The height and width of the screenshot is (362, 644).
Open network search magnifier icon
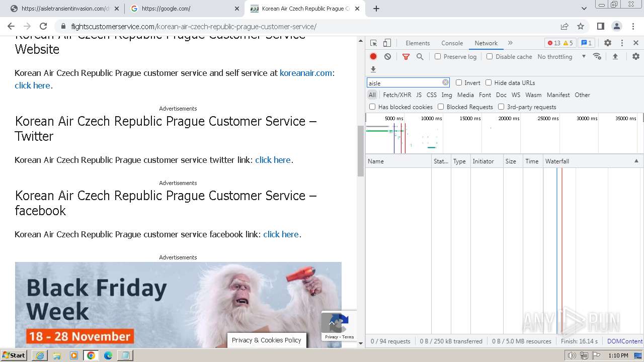tap(420, 57)
